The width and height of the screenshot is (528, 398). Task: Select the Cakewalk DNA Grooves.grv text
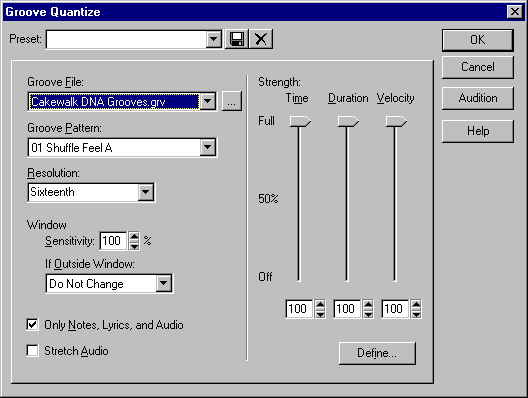click(98, 101)
